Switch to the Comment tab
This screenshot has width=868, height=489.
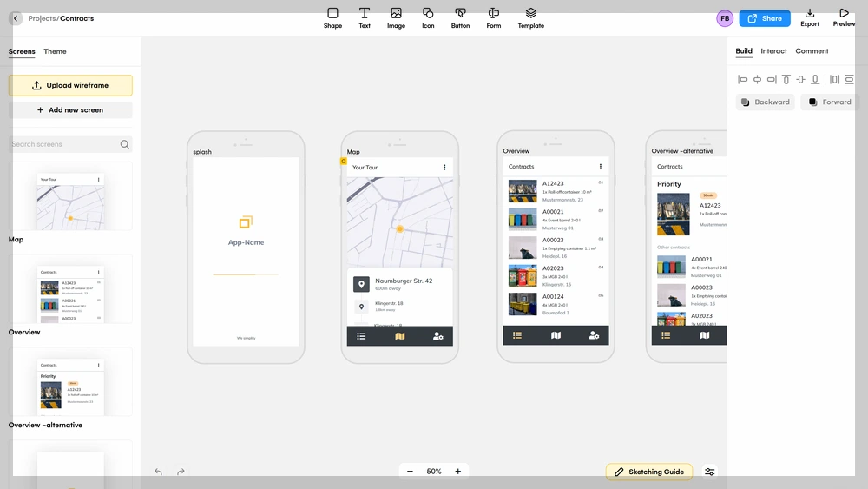click(812, 51)
